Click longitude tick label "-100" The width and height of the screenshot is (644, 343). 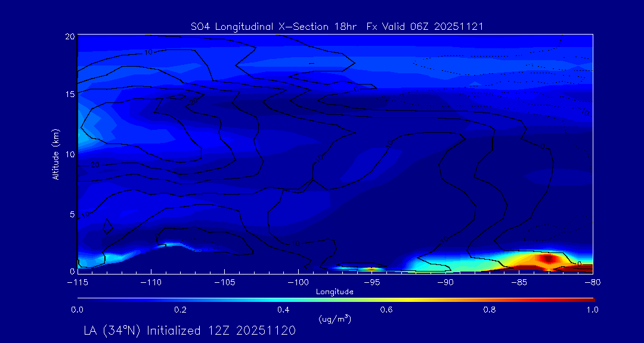click(298, 282)
